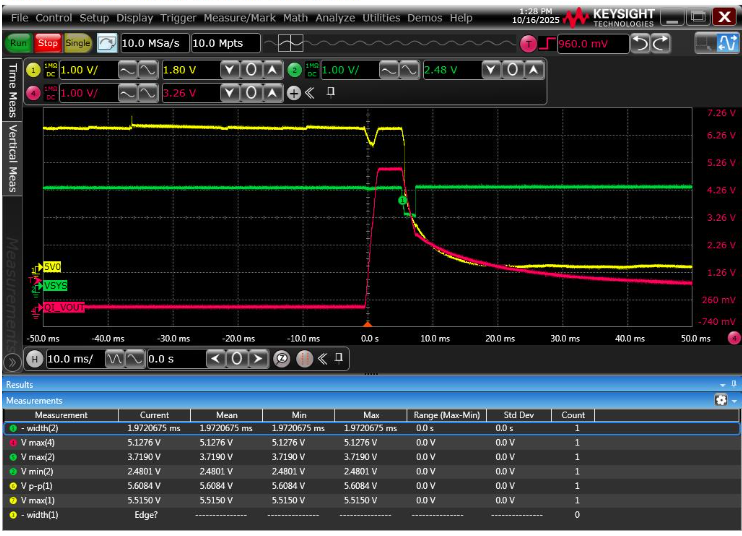Image resolution: width=742 pixels, height=536 pixels.
Task: Toggle channel 4 pink button
Action: (33, 93)
